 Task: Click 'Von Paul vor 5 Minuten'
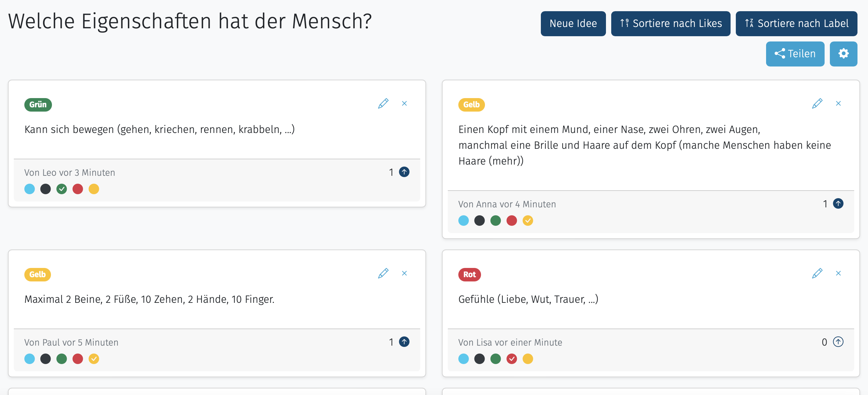point(71,343)
